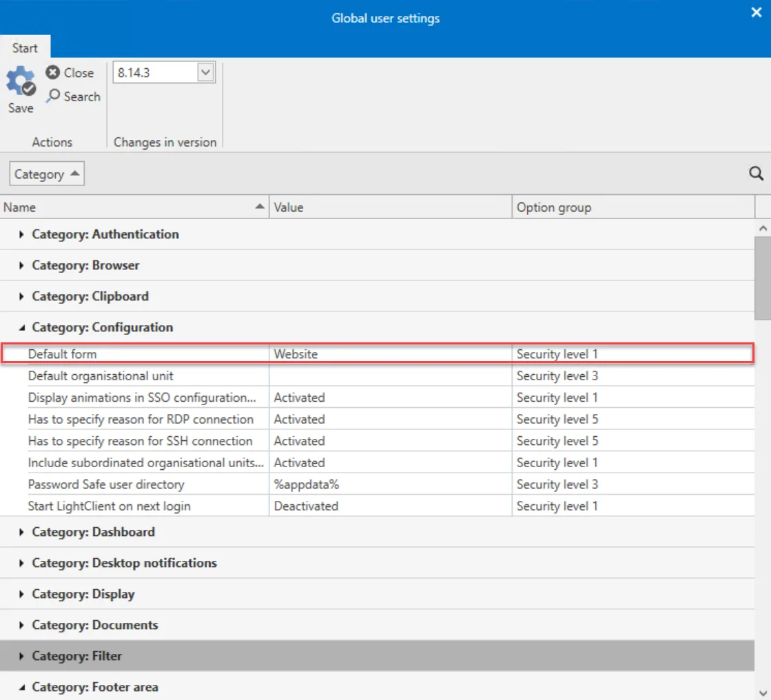Open the version dropdown showing 8.14.3
771x700 pixels.
pyautogui.click(x=205, y=72)
